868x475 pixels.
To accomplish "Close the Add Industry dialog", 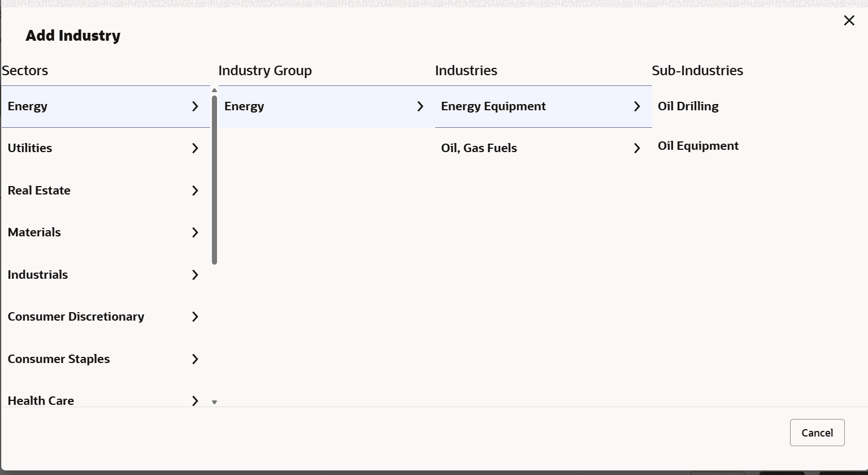I will pyautogui.click(x=849, y=21).
